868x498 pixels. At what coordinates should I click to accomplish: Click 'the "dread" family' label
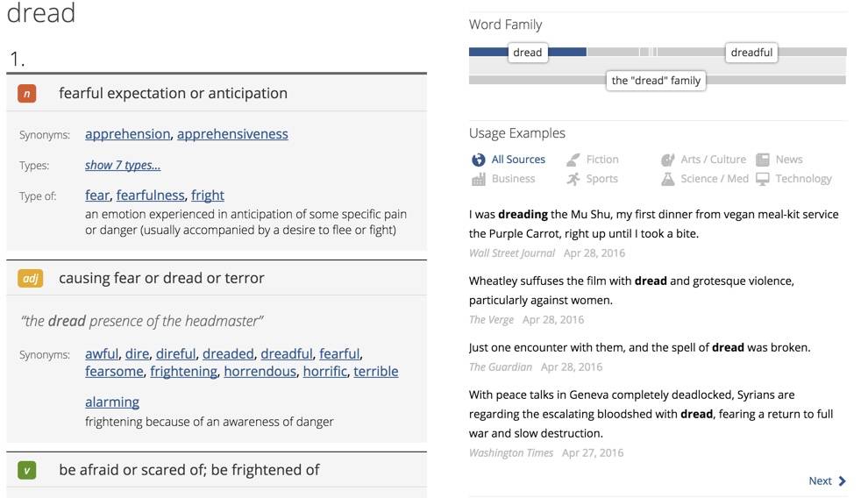[x=656, y=81]
